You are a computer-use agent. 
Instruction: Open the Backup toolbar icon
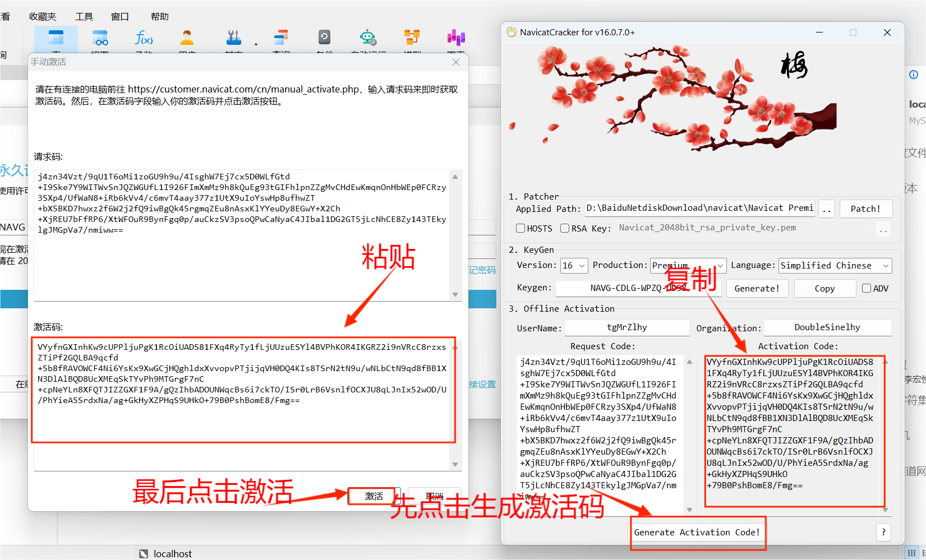tap(324, 38)
